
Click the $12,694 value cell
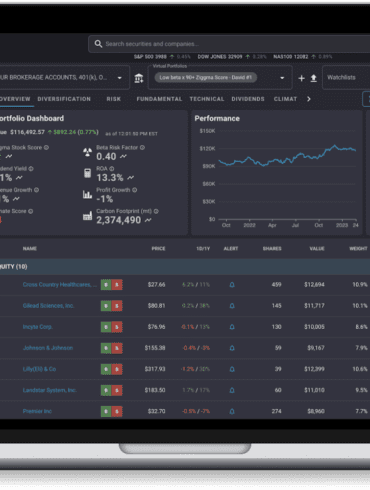tap(314, 285)
